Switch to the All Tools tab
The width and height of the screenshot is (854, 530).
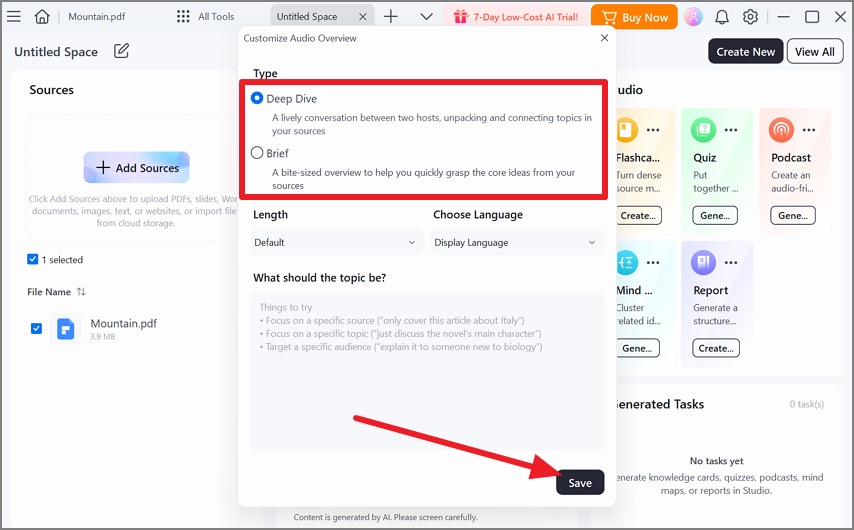pos(206,16)
